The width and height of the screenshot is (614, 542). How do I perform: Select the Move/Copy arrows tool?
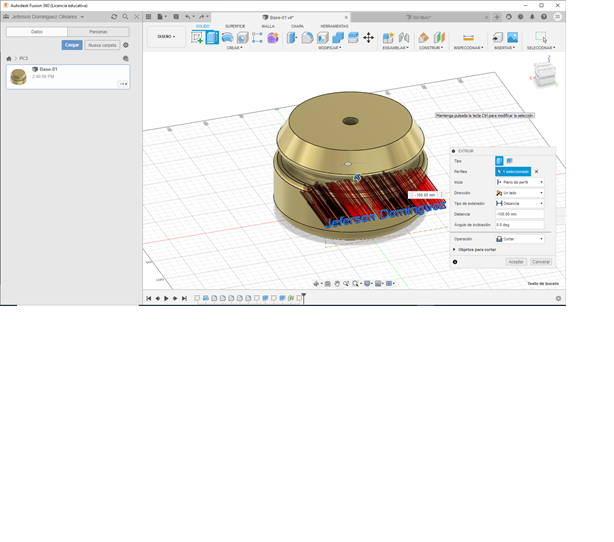coord(368,38)
